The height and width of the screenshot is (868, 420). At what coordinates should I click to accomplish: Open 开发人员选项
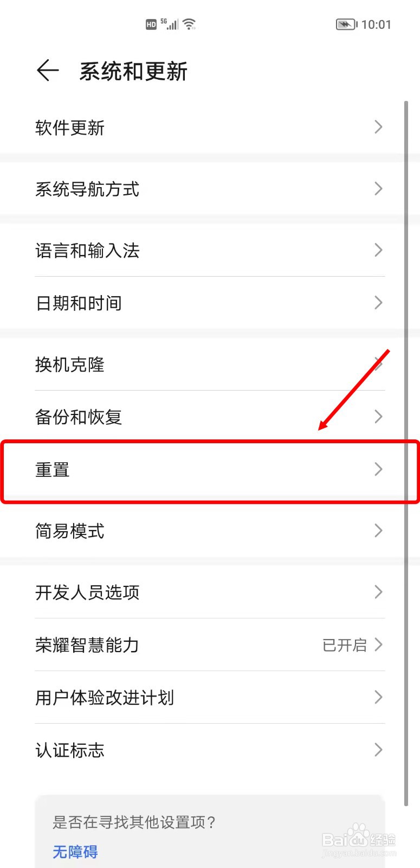pos(210,592)
